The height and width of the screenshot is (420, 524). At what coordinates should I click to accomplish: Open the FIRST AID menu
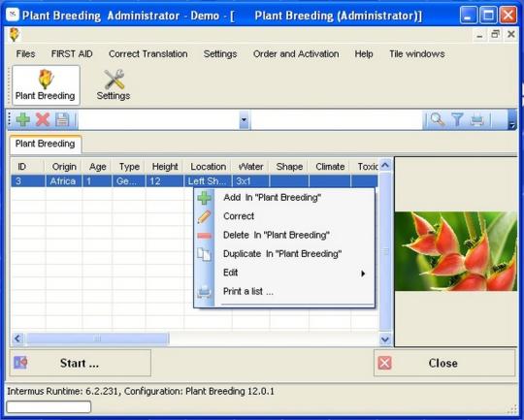point(72,53)
